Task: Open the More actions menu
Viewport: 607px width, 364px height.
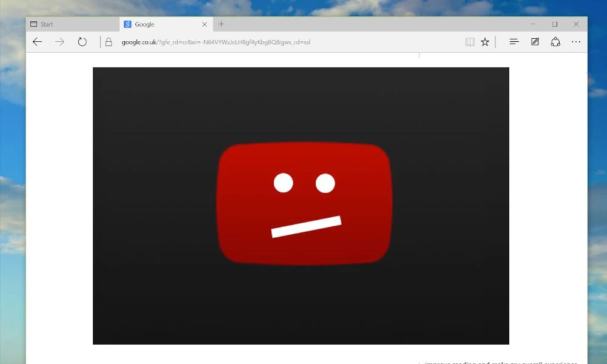Action: (575, 41)
